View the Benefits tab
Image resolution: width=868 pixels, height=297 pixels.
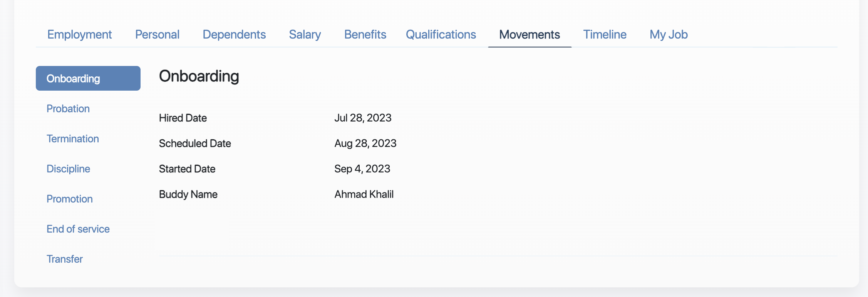[x=365, y=34]
